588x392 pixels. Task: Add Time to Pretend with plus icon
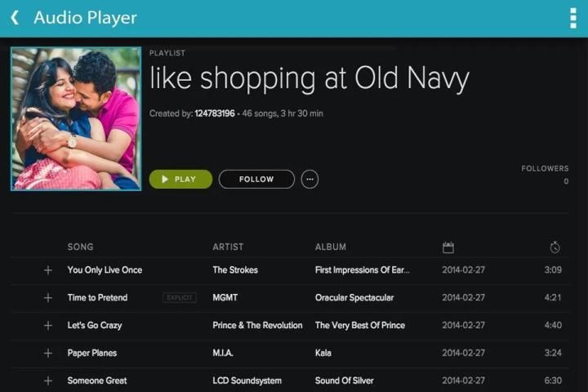coord(47,298)
